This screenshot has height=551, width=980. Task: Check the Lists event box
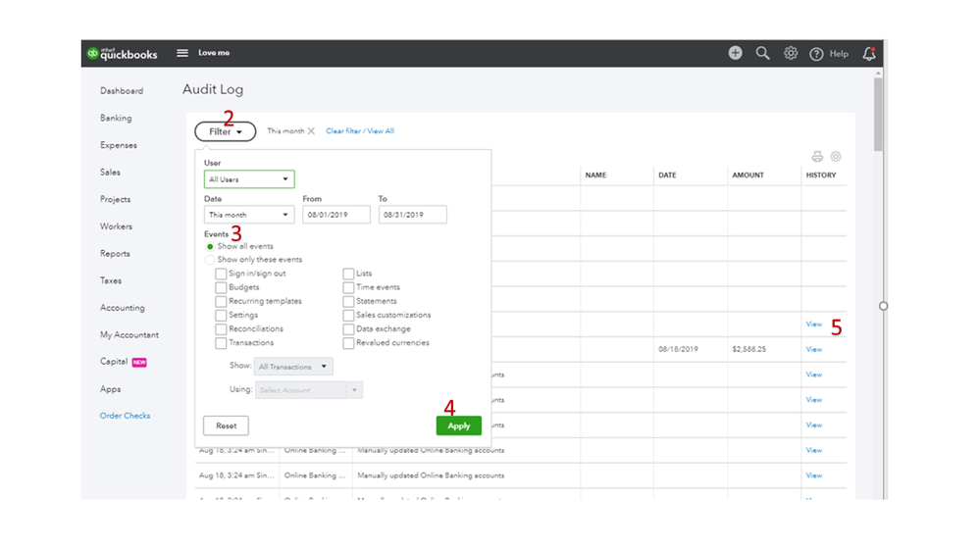(x=348, y=274)
